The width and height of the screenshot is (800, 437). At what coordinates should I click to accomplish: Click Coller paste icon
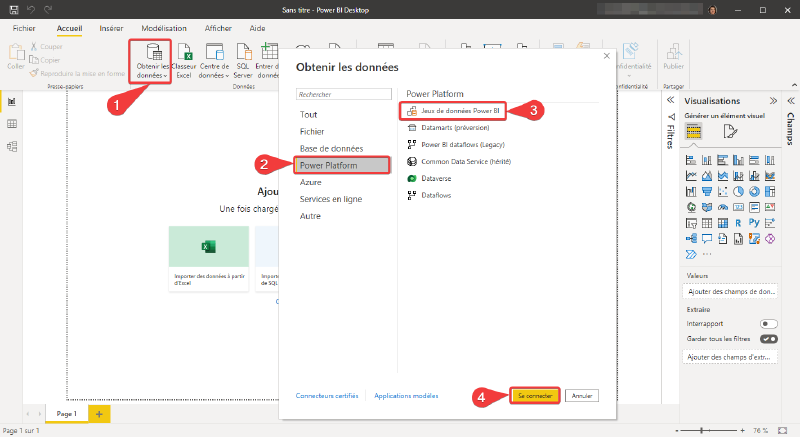(x=16, y=57)
